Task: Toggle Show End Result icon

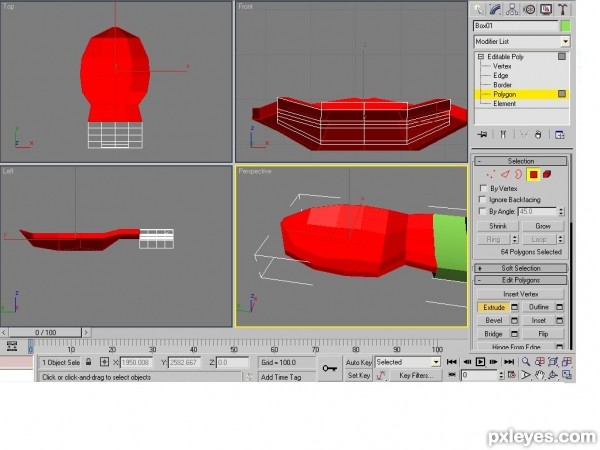Action: (x=503, y=134)
